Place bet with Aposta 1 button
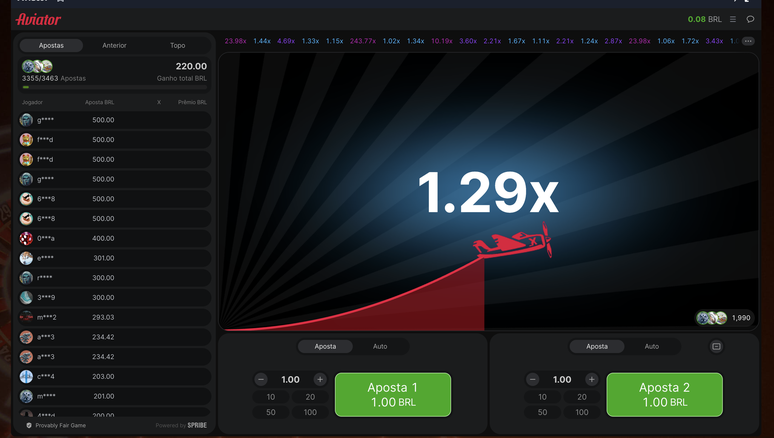The height and width of the screenshot is (438, 774). pyautogui.click(x=393, y=395)
